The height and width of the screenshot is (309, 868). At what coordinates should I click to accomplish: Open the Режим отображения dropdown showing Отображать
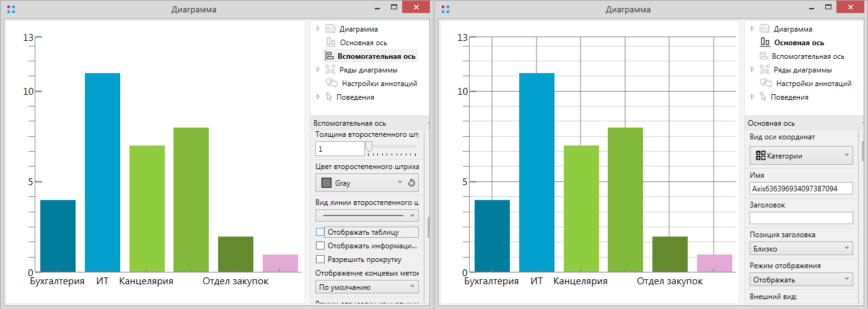click(801, 279)
